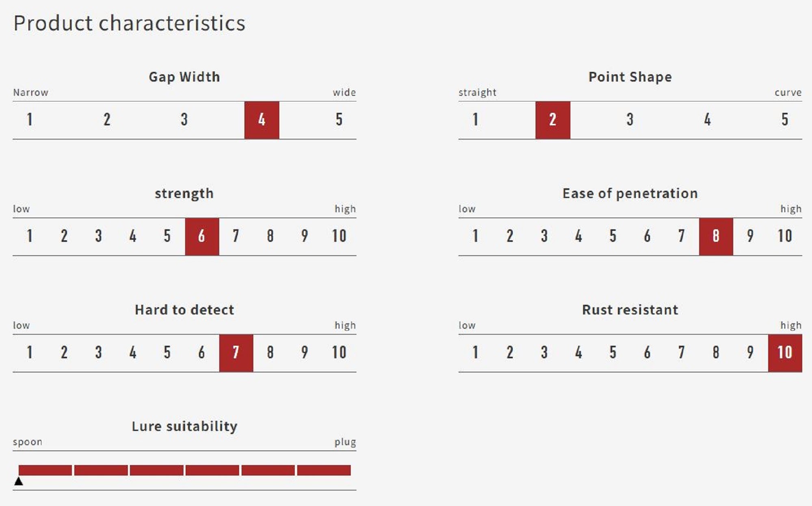
Task: Click the Lure suitability title
Action: click(x=184, y=426)
